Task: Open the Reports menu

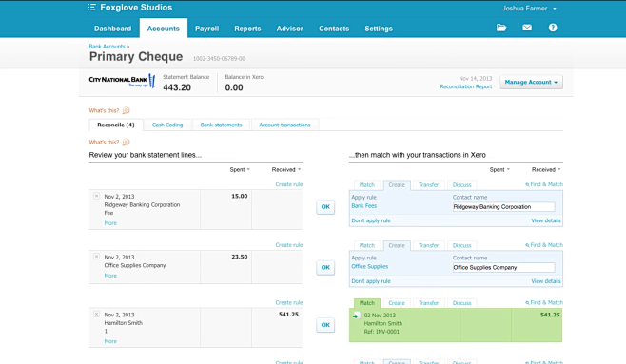Action: pos(247,29)
